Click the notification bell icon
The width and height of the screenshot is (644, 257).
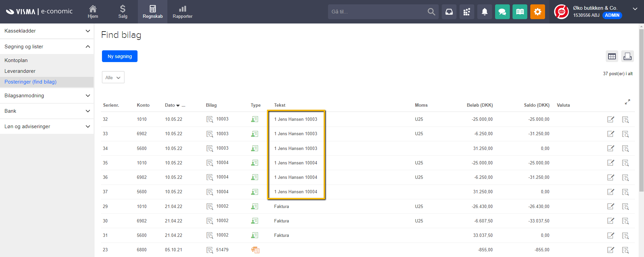[x=484, y=12]
